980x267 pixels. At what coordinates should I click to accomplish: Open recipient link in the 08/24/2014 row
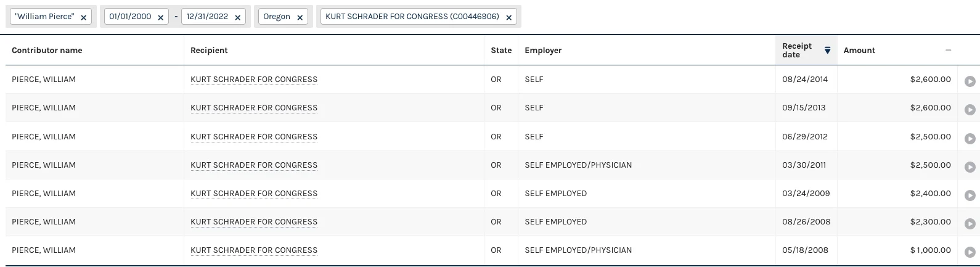tap(254, 80)
